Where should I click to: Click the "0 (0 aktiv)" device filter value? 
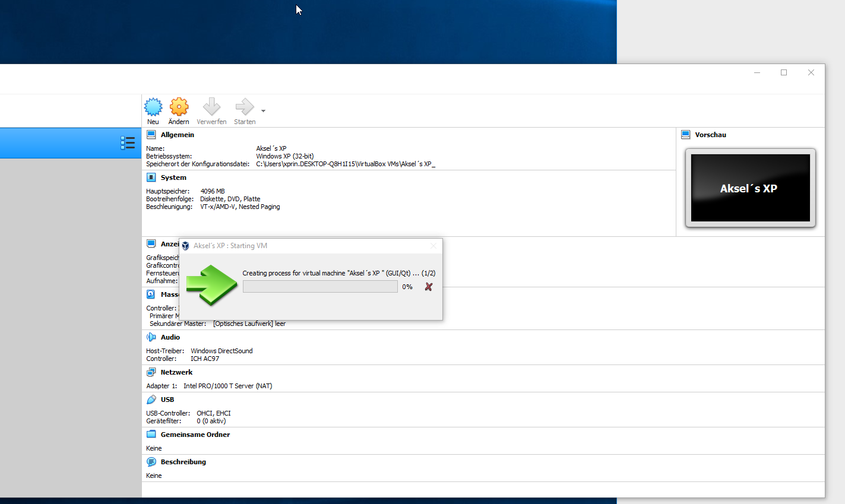[211, 421]
